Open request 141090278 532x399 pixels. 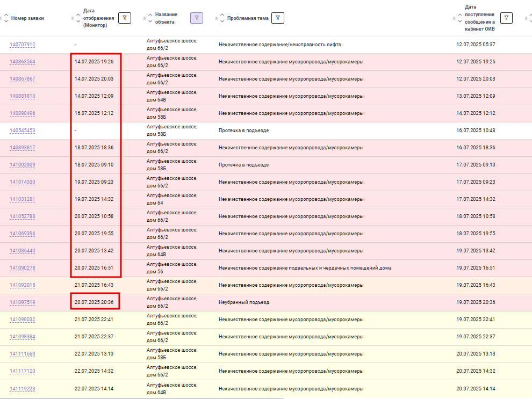(x=23, y=268)
